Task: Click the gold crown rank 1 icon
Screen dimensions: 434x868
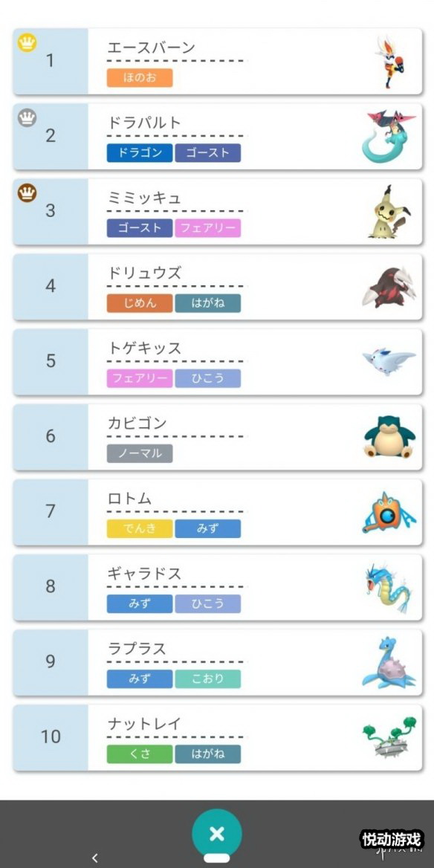Action: (27, 42)
